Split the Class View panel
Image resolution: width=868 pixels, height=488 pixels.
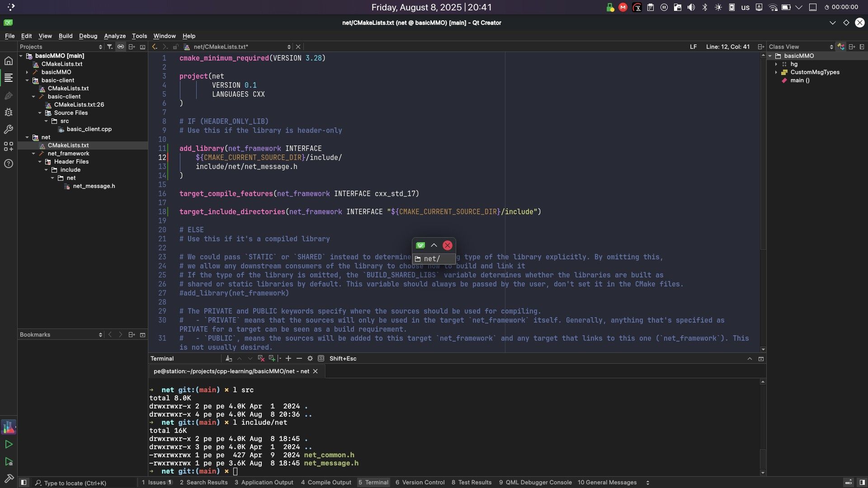[x=852, y=47]
